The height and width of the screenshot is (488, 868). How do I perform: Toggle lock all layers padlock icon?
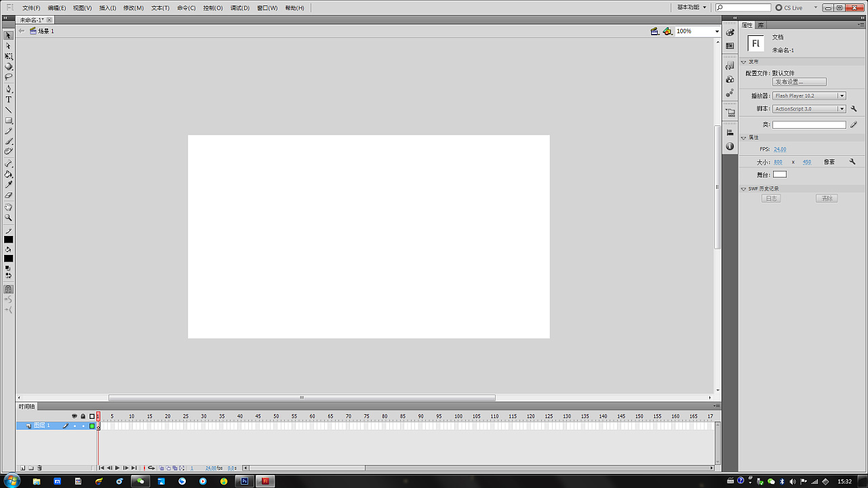[83, 416]
